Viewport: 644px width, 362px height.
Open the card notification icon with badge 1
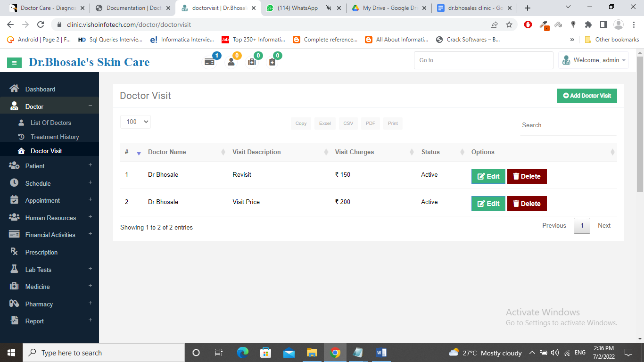pyautogui.click(x=209, y=62)
